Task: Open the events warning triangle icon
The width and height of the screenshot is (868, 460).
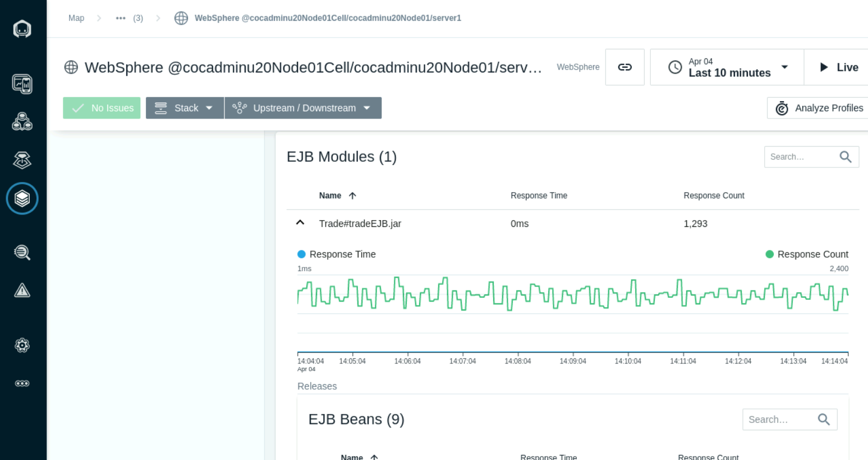Action: 22,290
